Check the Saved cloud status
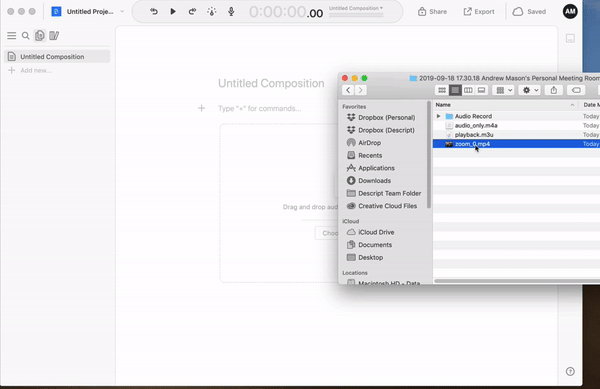 coord(529,11)
